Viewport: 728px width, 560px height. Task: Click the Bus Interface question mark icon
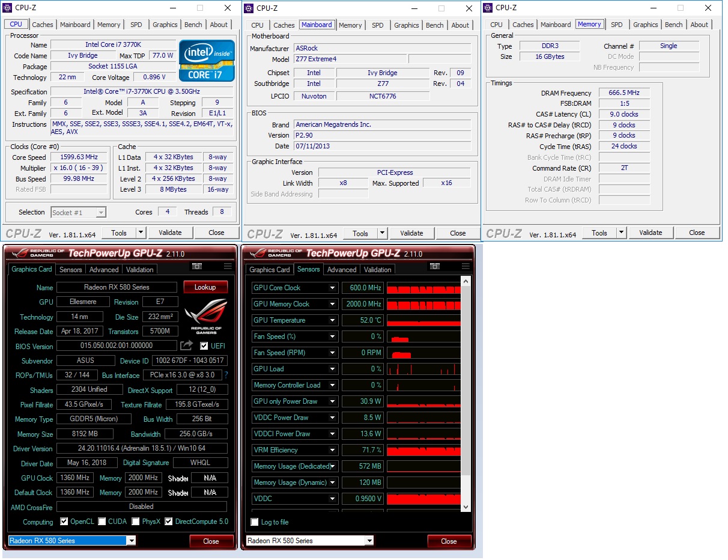click(226, 376)
